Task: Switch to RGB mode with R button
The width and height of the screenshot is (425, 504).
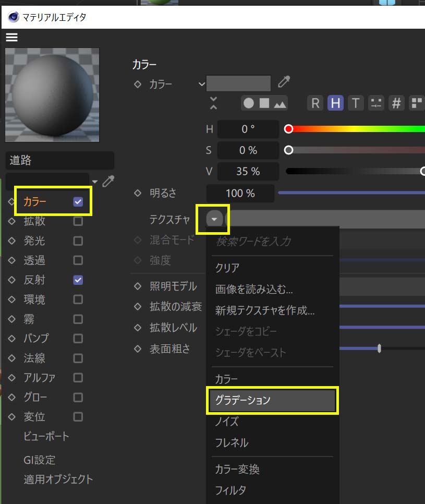Action: pyautogui.click(x=315, y=103)
